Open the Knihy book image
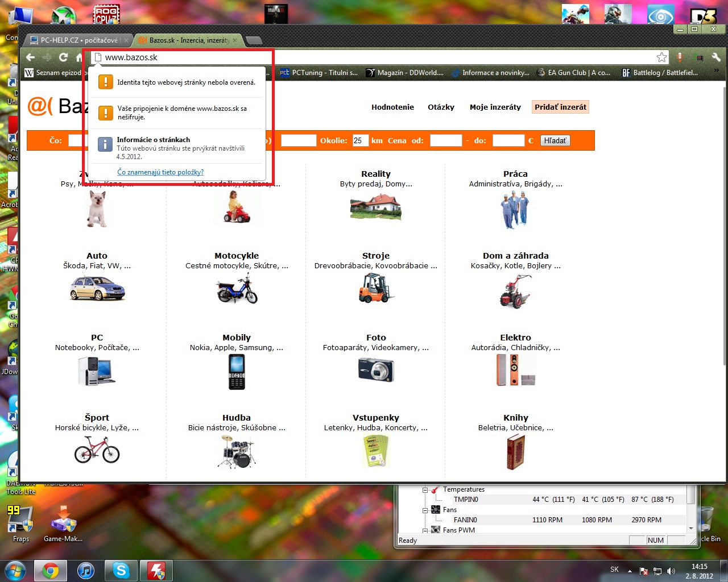 [x=515, y=452]
